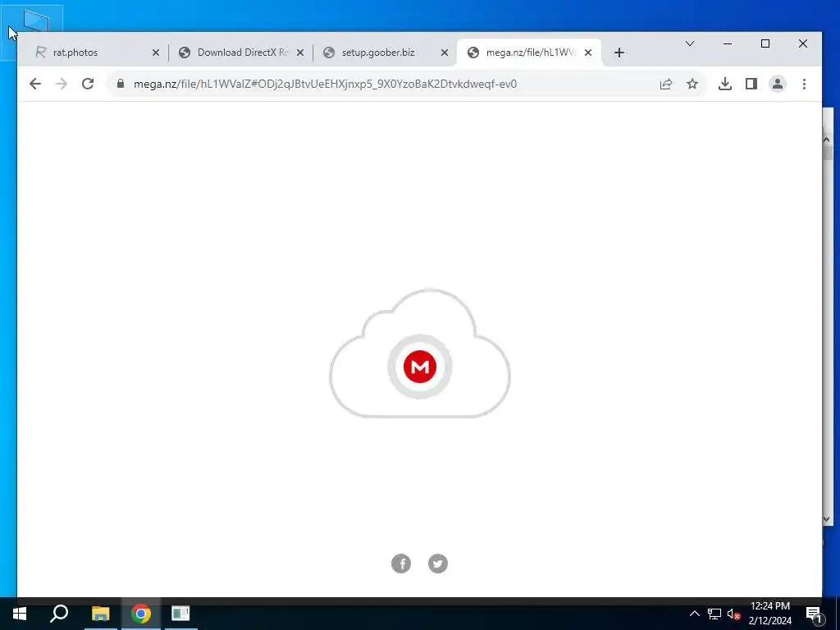Open the tab search dropdown
Screen dimensions: 840x630
[x=690, y=43]
